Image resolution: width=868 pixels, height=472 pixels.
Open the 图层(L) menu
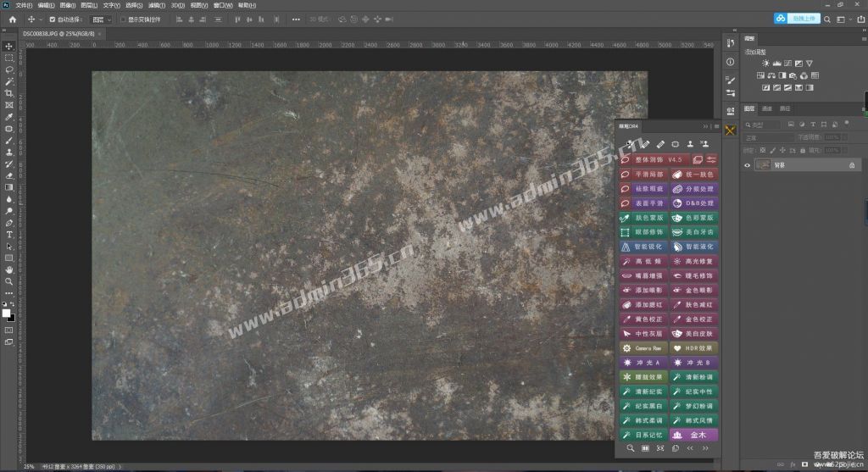coord(88,5)
